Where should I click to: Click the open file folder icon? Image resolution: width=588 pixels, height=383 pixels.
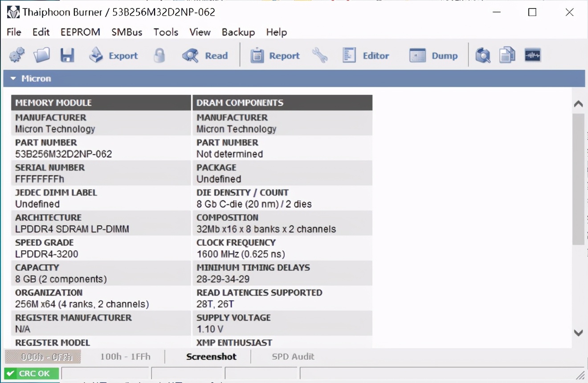42,55
